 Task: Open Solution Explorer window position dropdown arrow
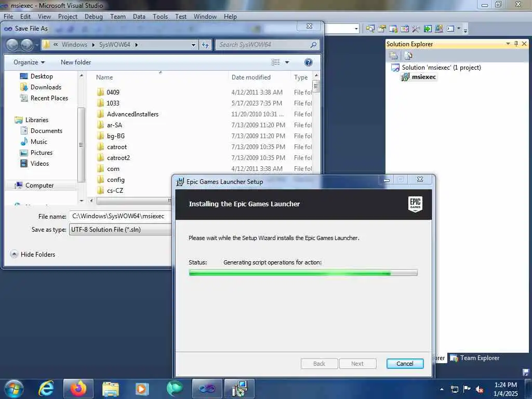click(x=508, y=44)
